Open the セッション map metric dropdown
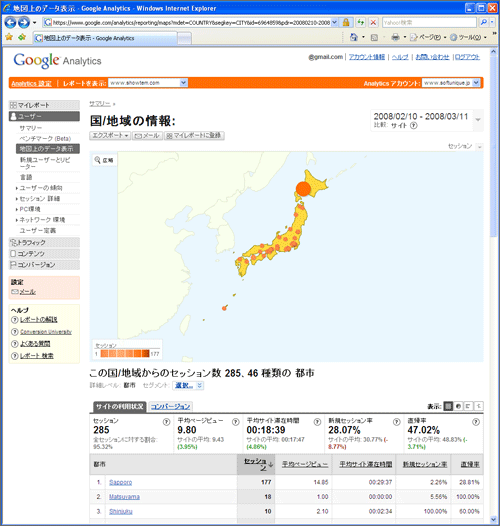The width and height of the screenshot is (500, 526). click(x=480, y=147)
